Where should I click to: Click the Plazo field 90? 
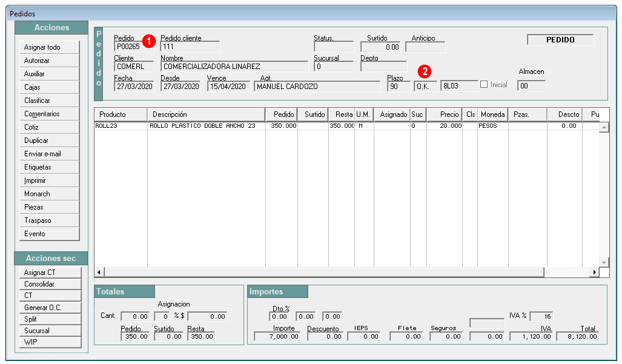point(399,87)
